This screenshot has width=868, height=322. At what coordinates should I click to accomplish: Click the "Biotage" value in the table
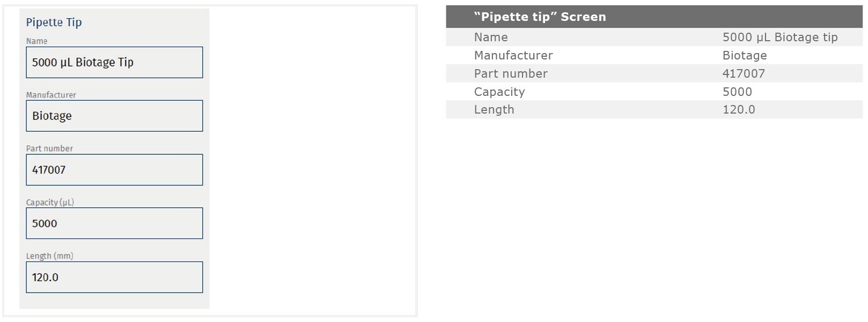pyautogui.click(x=744, y=55)
